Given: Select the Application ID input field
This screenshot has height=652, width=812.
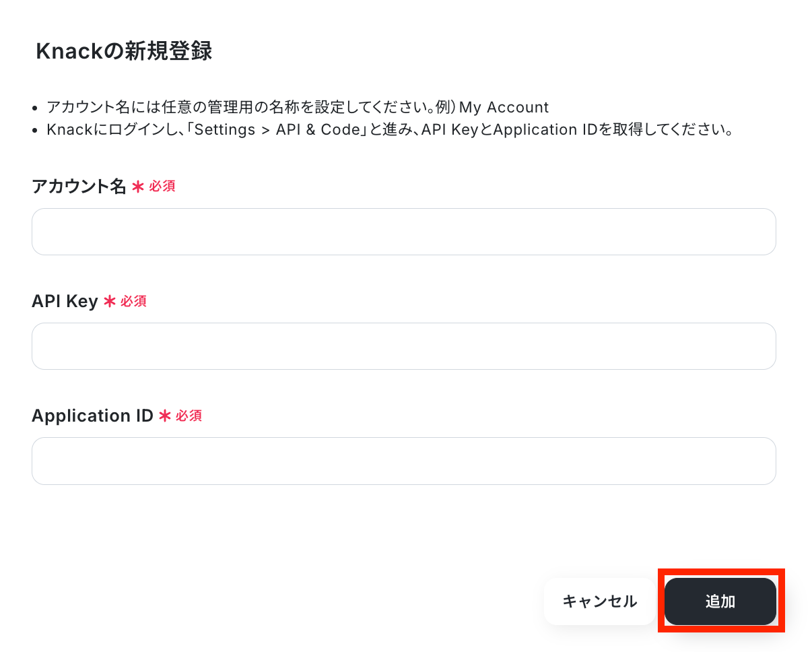Looking at the screenshot, I should coord(403,461).
